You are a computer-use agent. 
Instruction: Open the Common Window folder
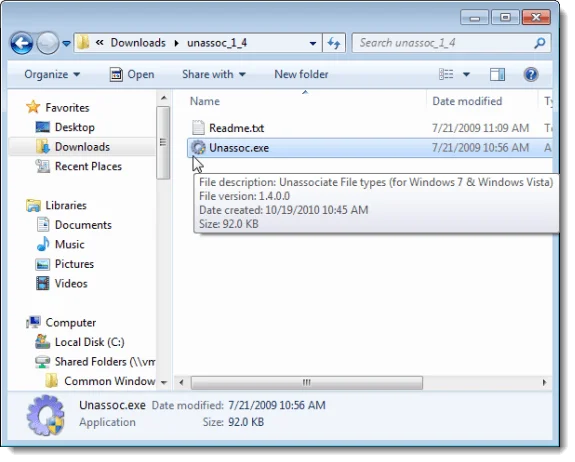[x=110, y=381]
